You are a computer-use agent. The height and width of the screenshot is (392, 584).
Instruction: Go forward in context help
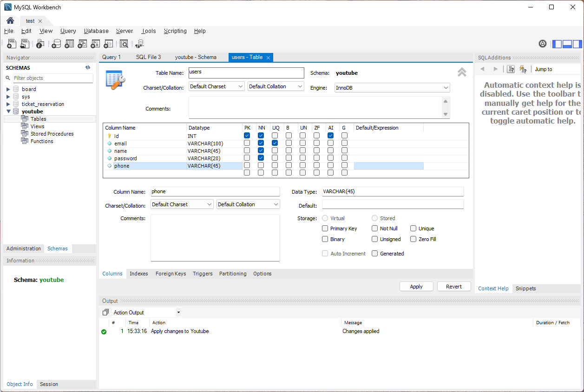(x=495, y=69)
